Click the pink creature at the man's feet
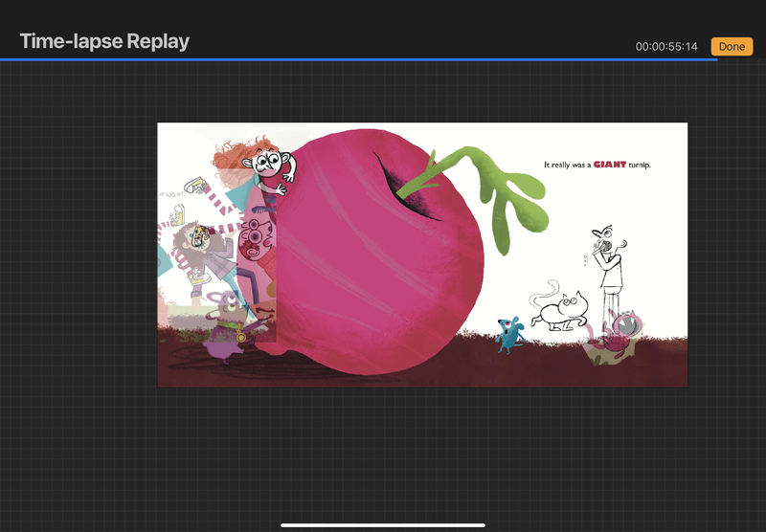The height and width of the screenshot is (532, 766). (618, 328)
